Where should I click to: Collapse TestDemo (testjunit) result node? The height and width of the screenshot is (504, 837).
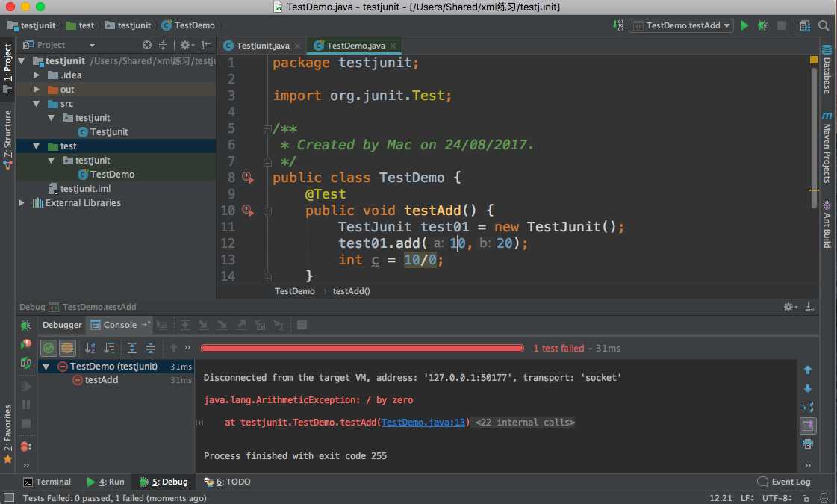[46, 367]
